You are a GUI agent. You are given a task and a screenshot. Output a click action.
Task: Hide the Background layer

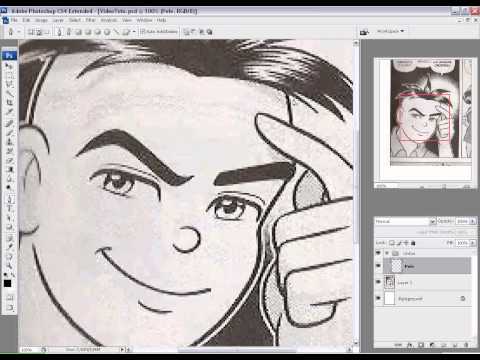tap(378, 298)
